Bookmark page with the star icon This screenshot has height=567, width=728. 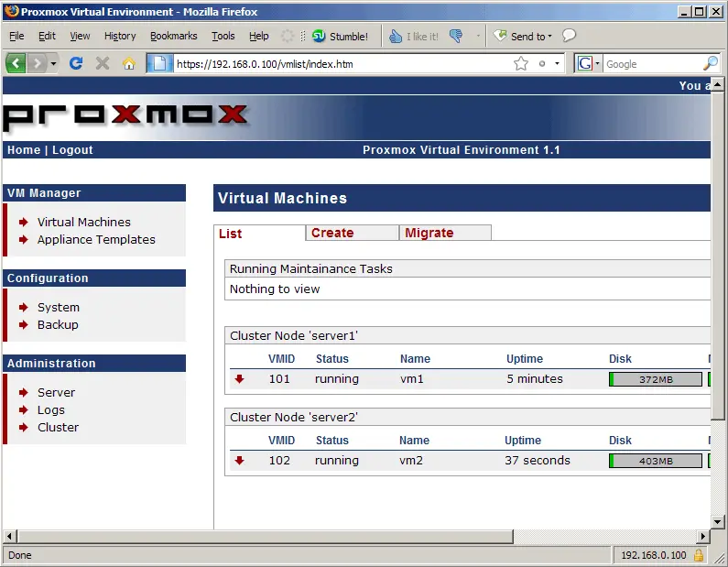[x=521, y=63]
